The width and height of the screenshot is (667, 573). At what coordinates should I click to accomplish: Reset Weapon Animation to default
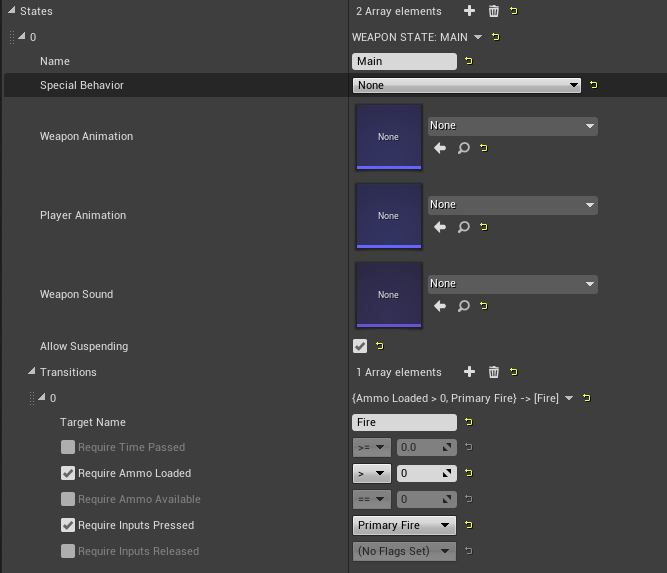484,148
